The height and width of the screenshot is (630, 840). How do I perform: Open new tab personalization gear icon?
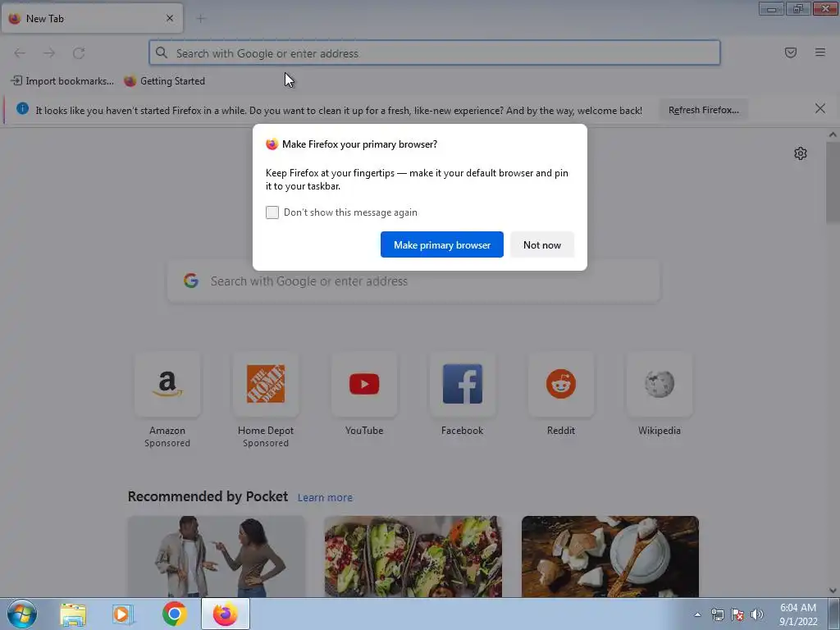[801, 153]
